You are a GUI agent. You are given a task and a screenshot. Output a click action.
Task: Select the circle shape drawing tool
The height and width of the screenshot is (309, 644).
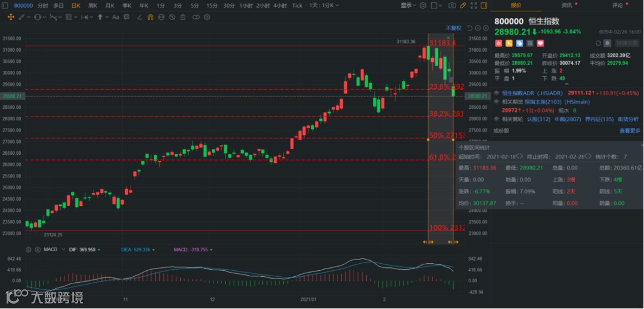pyautogui.click(x=38, y=17)
